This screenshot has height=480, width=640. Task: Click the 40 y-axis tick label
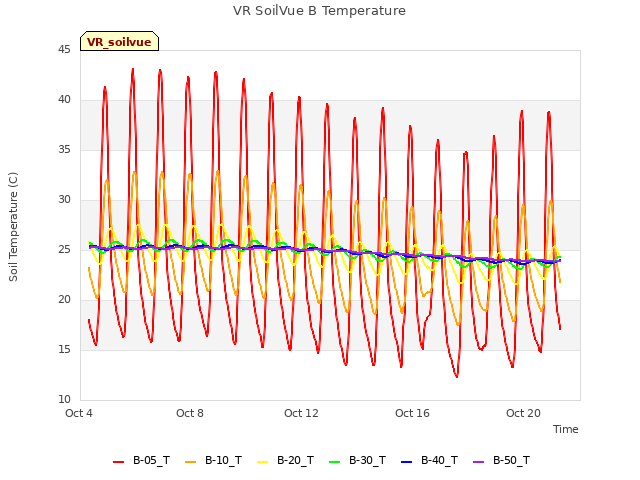tap(64, 100)
